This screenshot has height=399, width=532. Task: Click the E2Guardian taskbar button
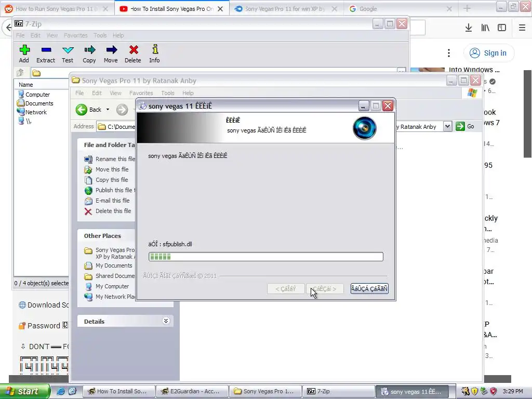pos(191,391)
